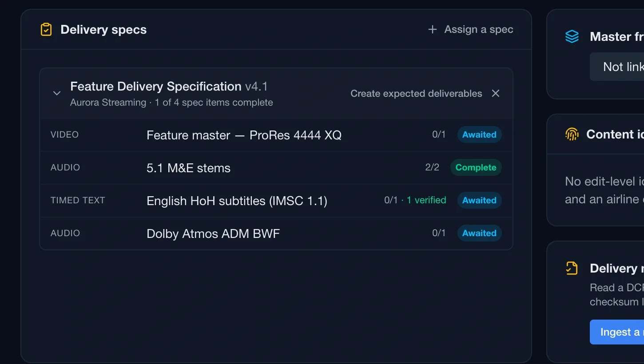Select the Feature master — ProRes 4444 XQ row
The height and width of the screenshot is (364, 644).
pos(276,135)
